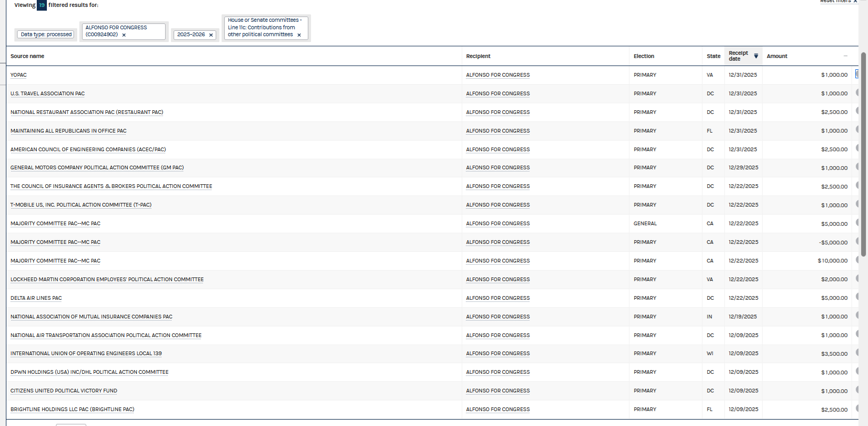Open the YOPAC source link
Viewport: 868px width, 426px height.
(19, 75)
